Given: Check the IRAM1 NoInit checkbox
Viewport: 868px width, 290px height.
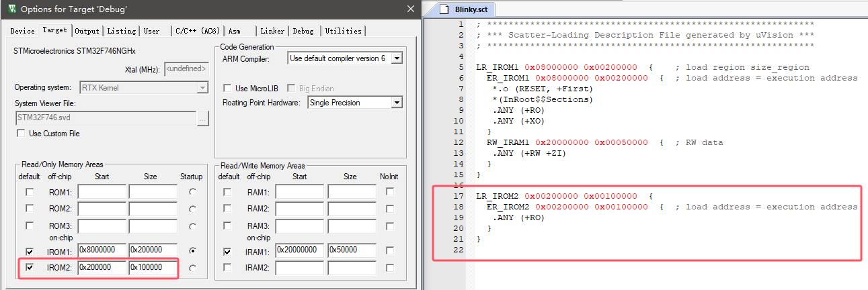Looking at the screenshot, I should pyautogui.click(x=390, y=251).
